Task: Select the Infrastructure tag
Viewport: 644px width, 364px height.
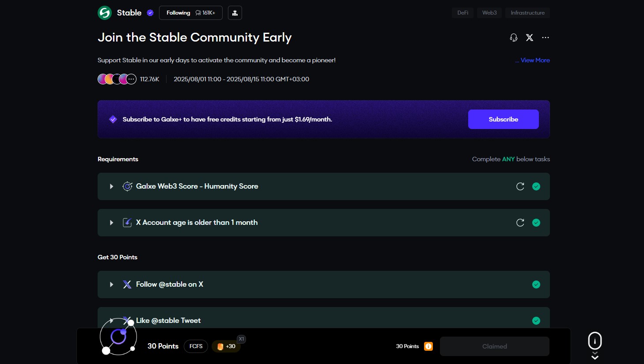Action: [x=527, y=13]
